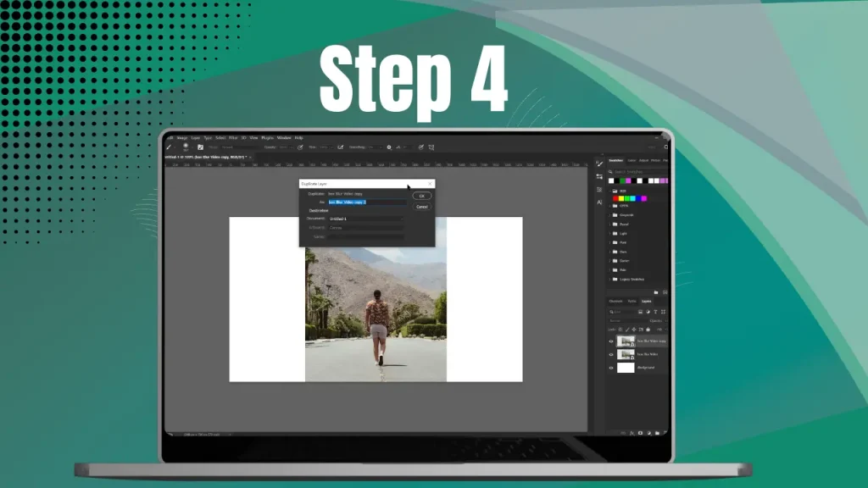Screen dimensions: 868x488
Task: Open the brush preset picker
Action: click(x=186, y=147)
